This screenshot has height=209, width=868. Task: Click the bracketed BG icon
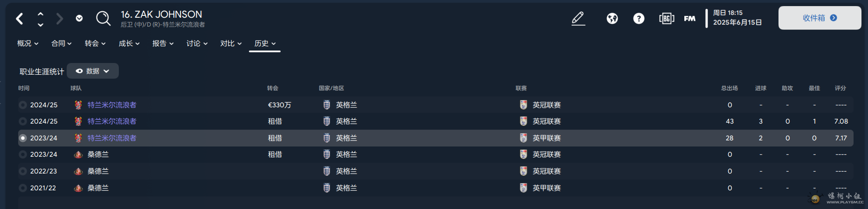667,19
